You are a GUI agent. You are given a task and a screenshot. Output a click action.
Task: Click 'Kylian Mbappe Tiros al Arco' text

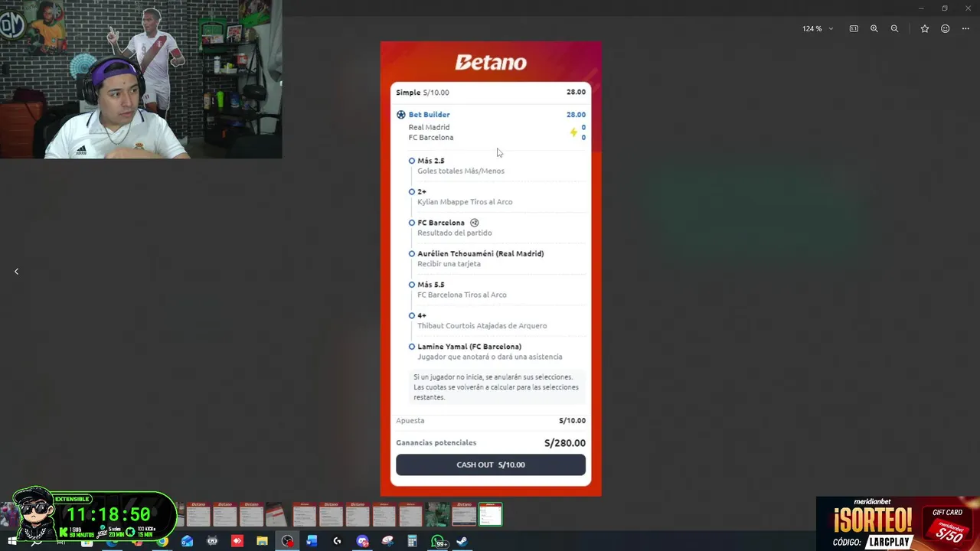click(x=465, y=202)
